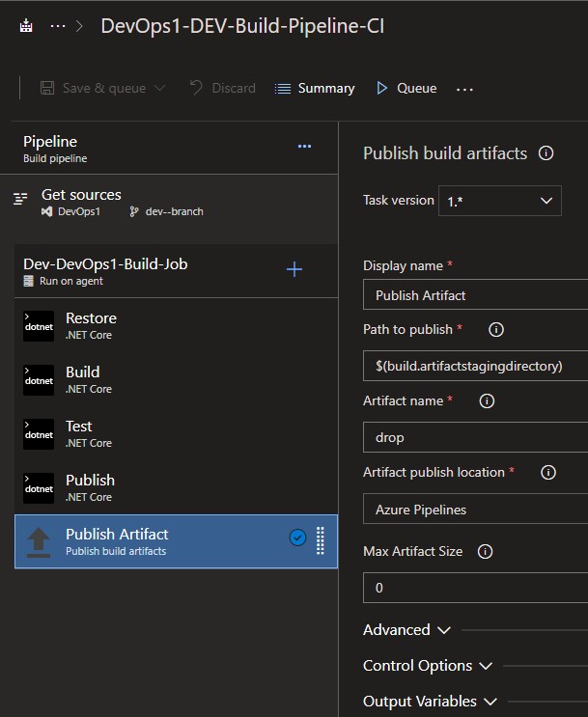The height and width of the screenshot is (717, 588).
Task: Select the Pipeline build pipeline row
Action: click(x=169, y=149)
